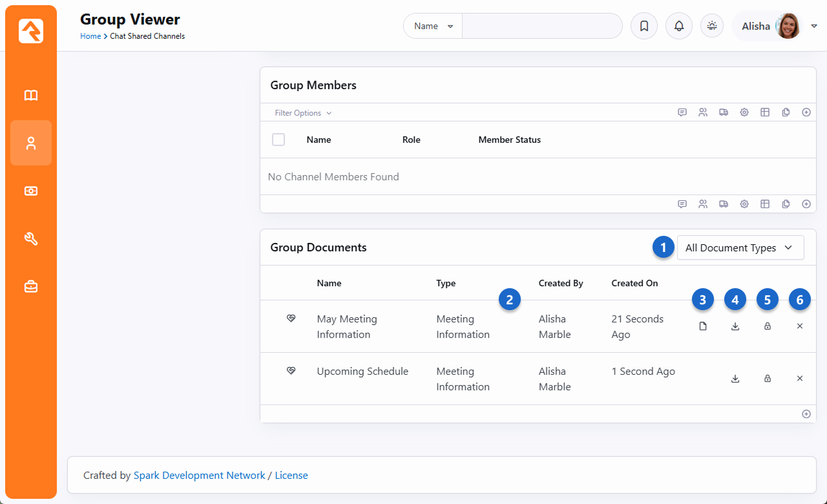Toggle the select-all checkbox in Group Members
This screenshot has width=827, height=504.
tap(278, 140)
